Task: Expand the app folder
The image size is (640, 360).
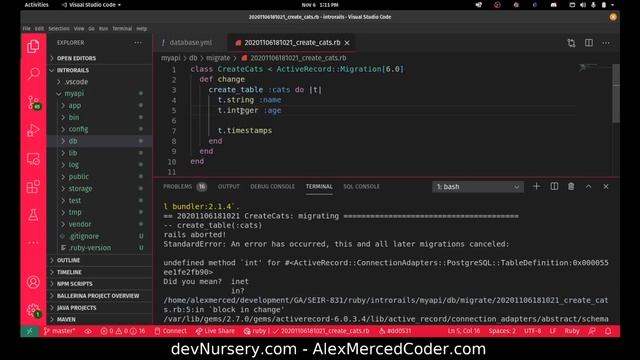Action: pos(100,105)
